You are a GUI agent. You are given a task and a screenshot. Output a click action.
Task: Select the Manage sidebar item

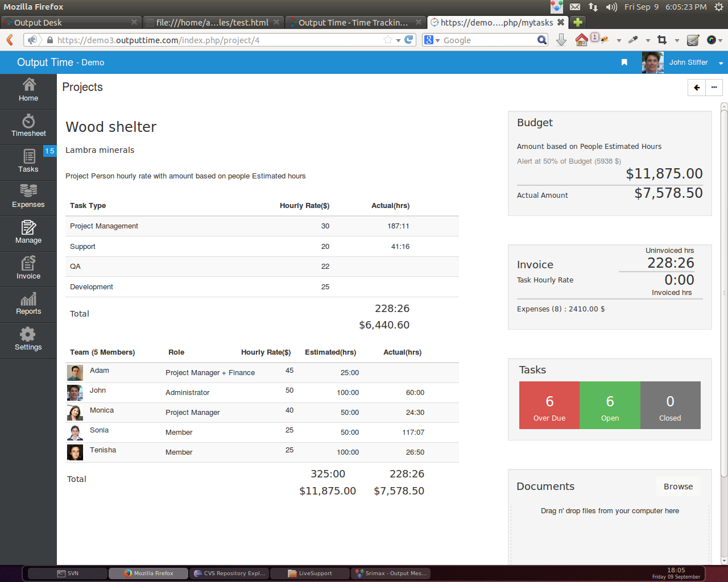point(28,233)
